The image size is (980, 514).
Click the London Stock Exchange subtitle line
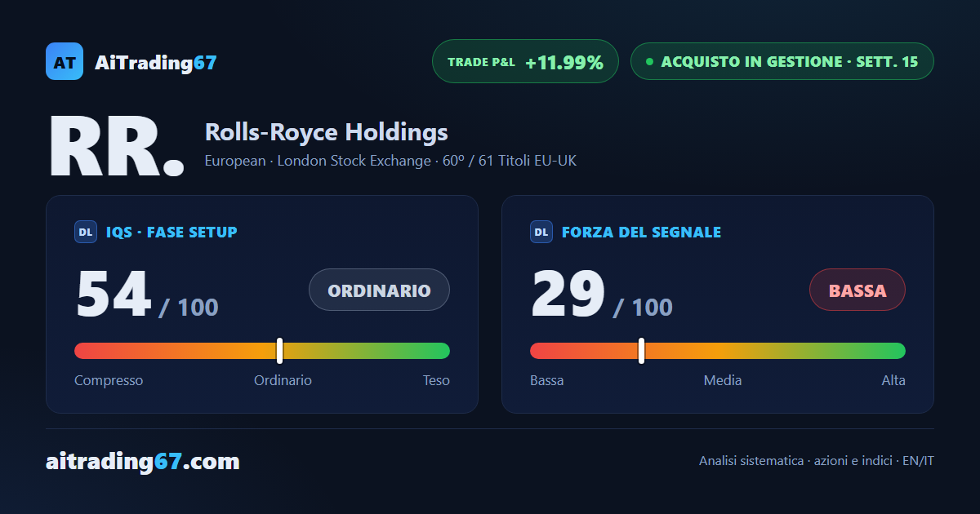click(390, 161)
